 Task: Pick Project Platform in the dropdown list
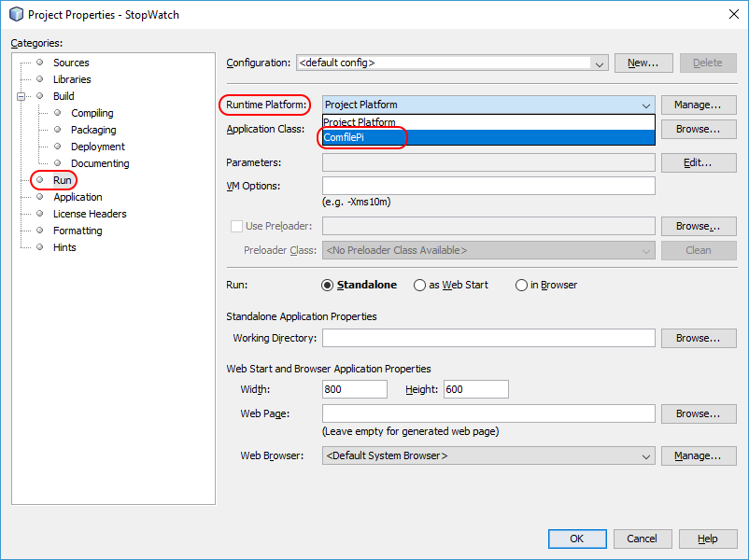click(360, 122)
